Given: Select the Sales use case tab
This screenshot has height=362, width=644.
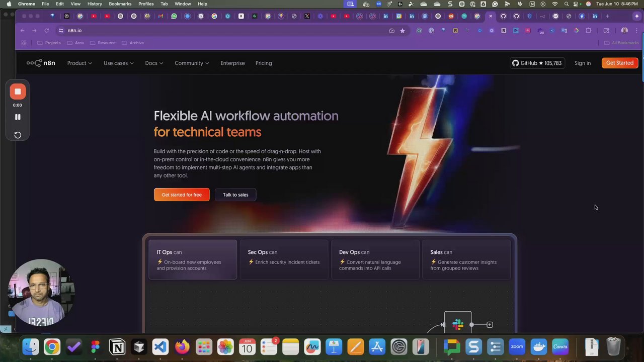Looking at the screenshot, I should [466, 259].
